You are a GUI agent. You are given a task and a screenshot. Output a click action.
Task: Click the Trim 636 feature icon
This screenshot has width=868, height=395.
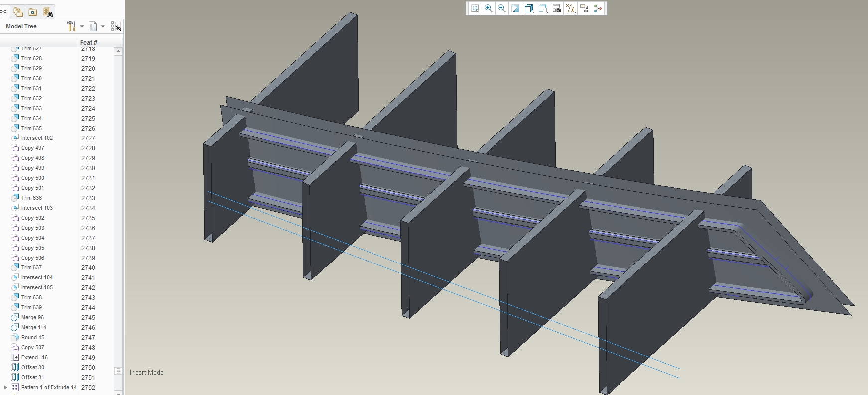pos(15,198)
